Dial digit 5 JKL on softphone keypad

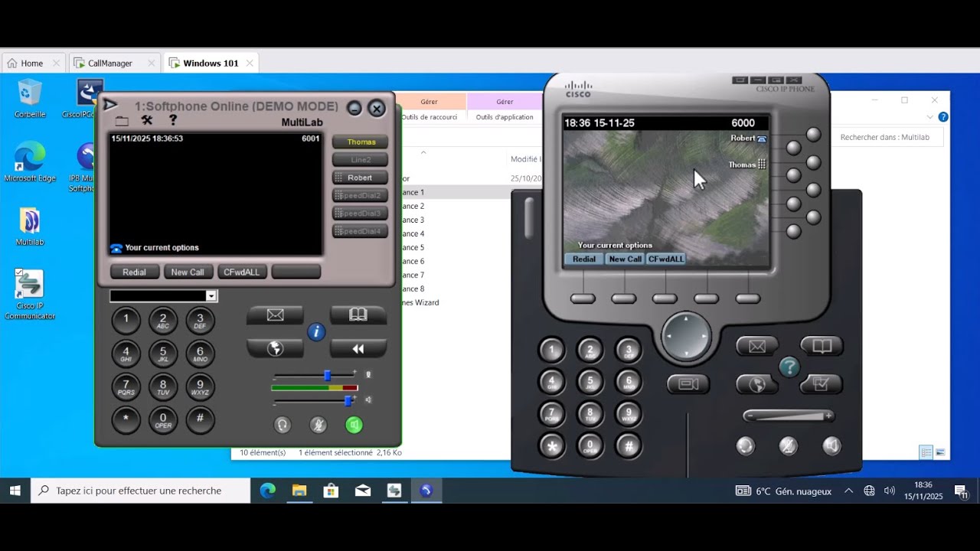coord(163,354)
